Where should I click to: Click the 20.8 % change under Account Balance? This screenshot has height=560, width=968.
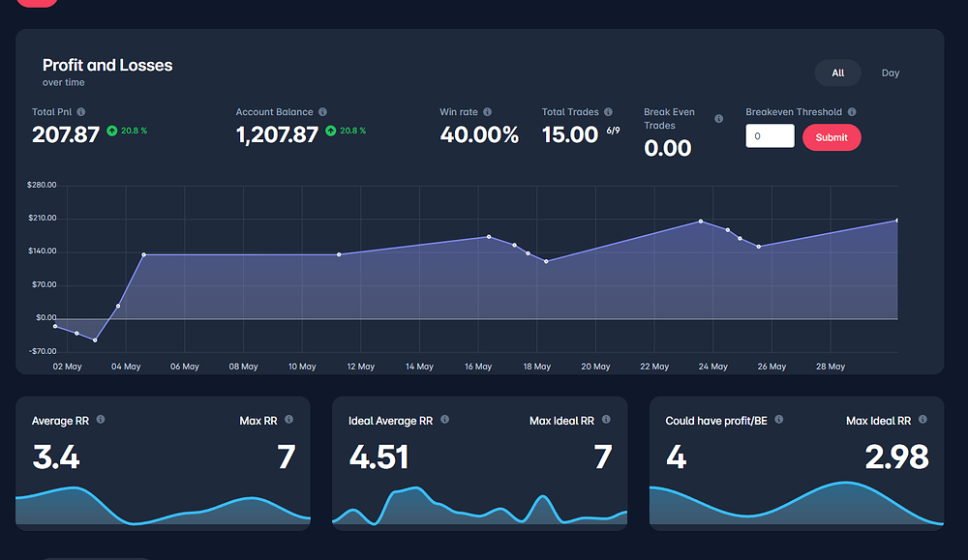click(x=353, y=131)
